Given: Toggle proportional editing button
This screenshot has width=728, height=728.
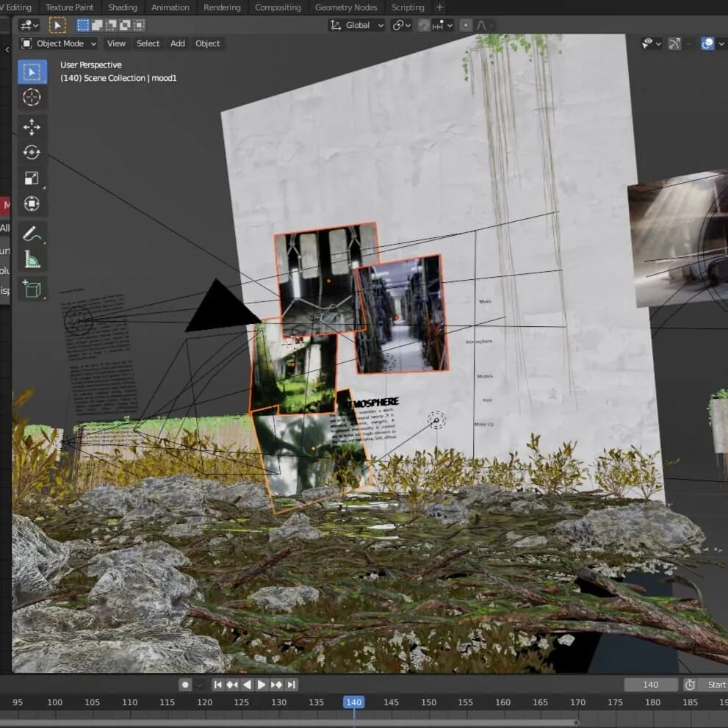Looking at the screenshot, I should tap(466, 25).
